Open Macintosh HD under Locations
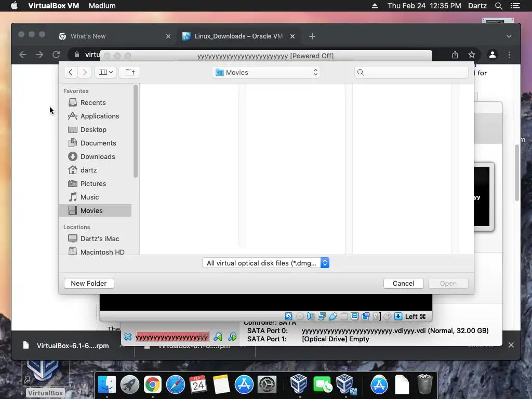 pyautogui.click(x=95, y=251)
